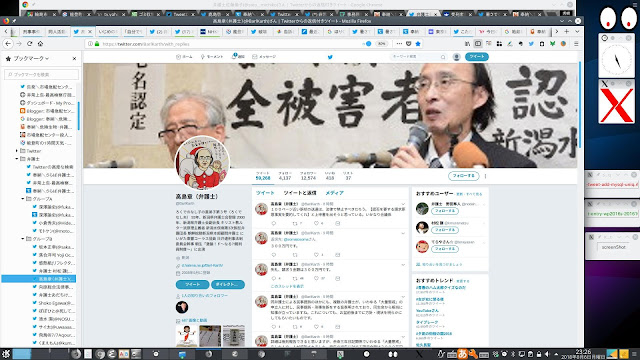Open a new Firefox tab with plus icon
The height and width of the screenshot is (360, 640).
pos(567,31)
